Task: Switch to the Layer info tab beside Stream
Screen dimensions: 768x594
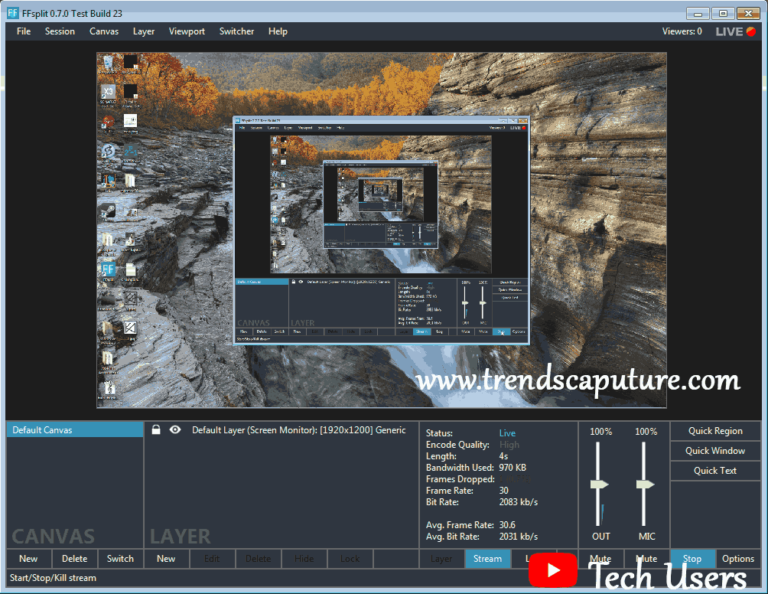Action: tap(441, 559)
